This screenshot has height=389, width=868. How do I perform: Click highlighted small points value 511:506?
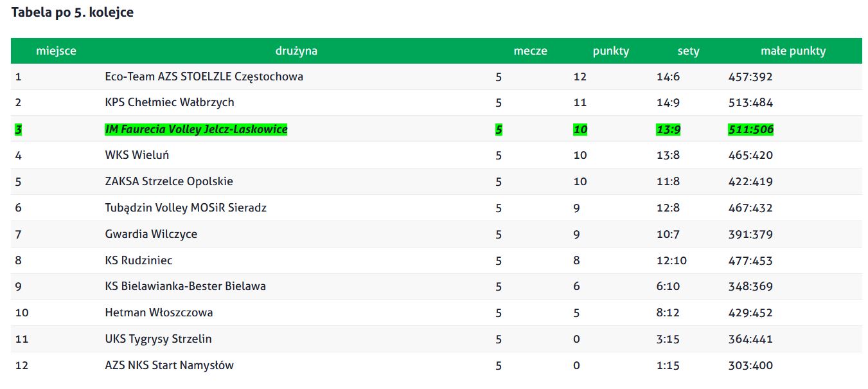click(750, 129)
